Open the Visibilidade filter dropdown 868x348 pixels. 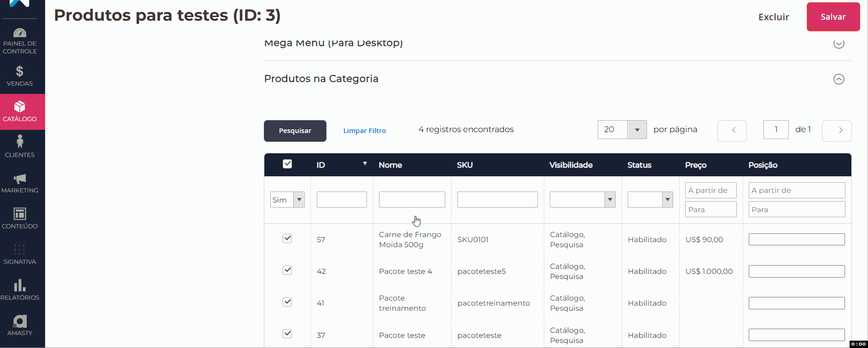pos(583,200)
